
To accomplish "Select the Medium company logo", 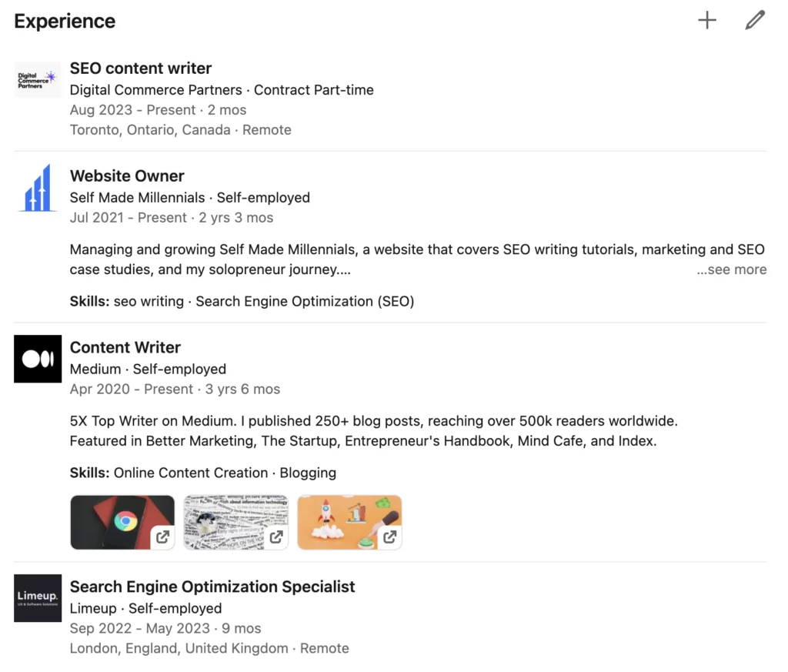I will (x=37, y=359).
